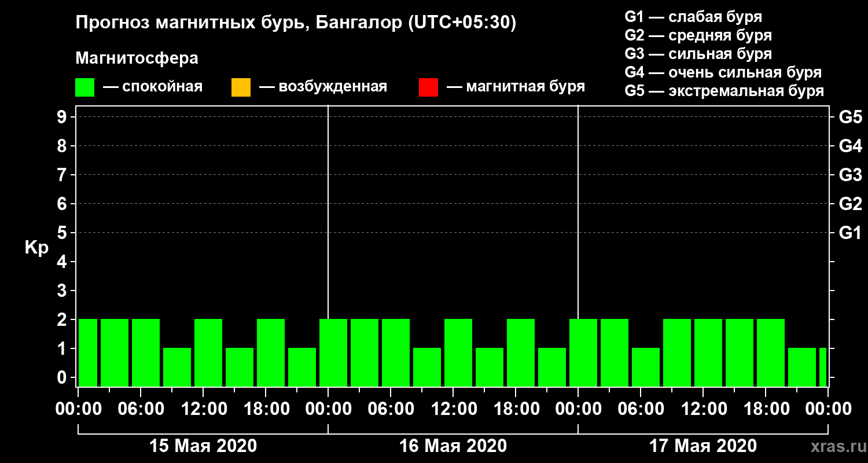Select the '16 Мая 2020' date label
Screen dimensions: 868x463
click(x=453, y=446)
